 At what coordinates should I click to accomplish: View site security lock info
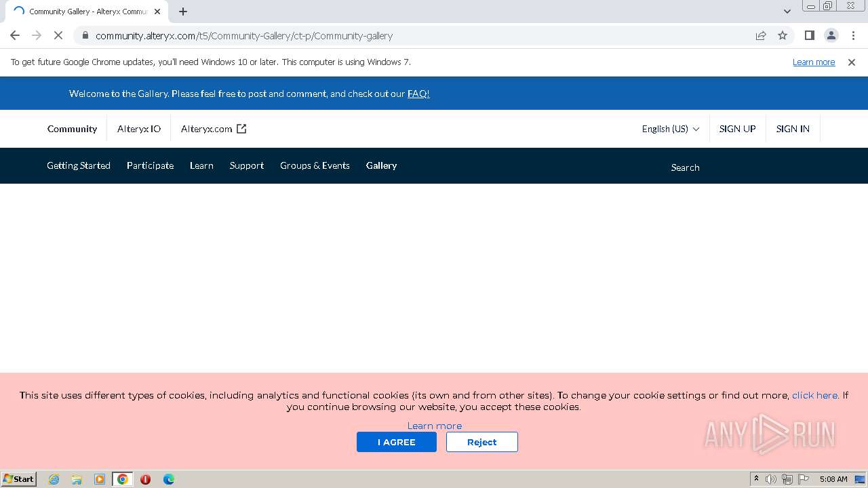click(x=85, y=35)
